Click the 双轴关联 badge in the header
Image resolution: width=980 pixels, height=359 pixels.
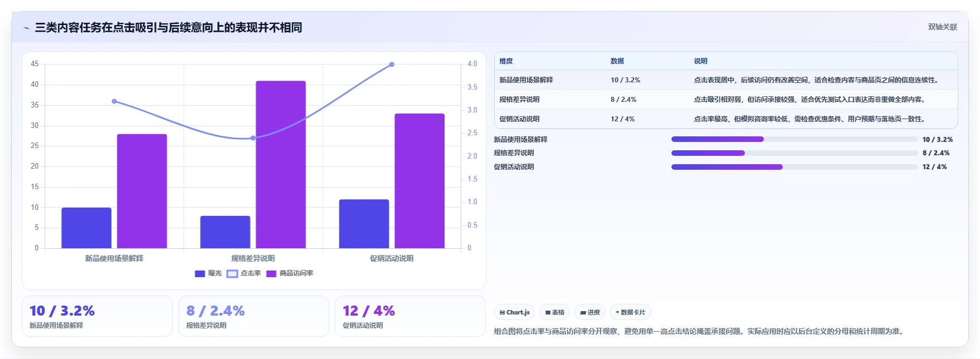pos(942,27)
